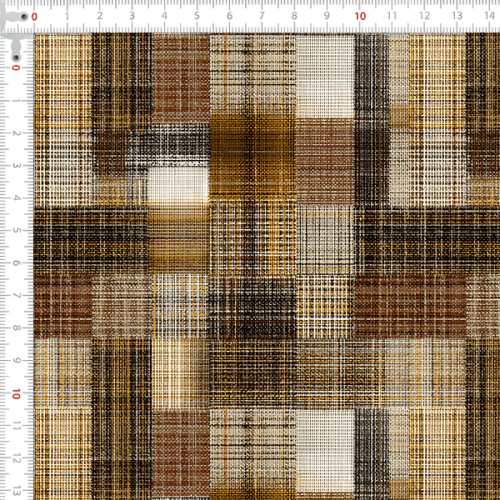
Task: Click number 13 on the top ruler
Action: pyautogui.click(x=457, y=16)
